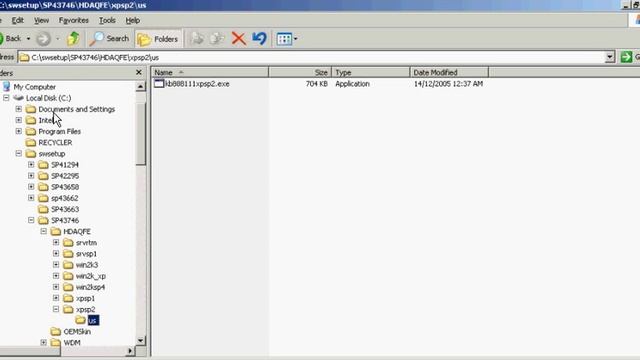Viewport: 640px width, 360px height.
Task: Click the green Go arrow button
Action: click(x=626, y=57)
